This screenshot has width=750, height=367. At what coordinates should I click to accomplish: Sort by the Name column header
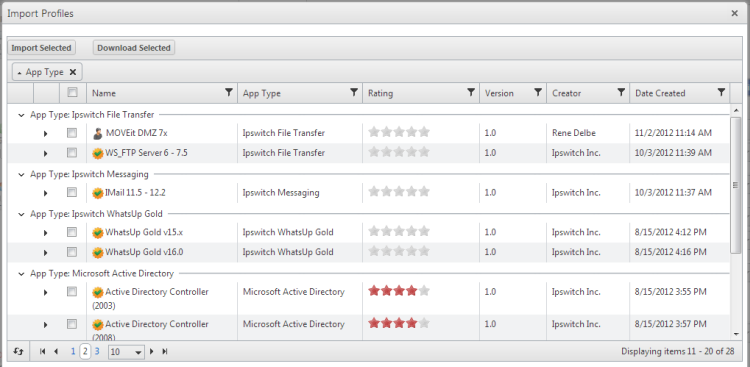pyautogui.click(x=104, y=93)
